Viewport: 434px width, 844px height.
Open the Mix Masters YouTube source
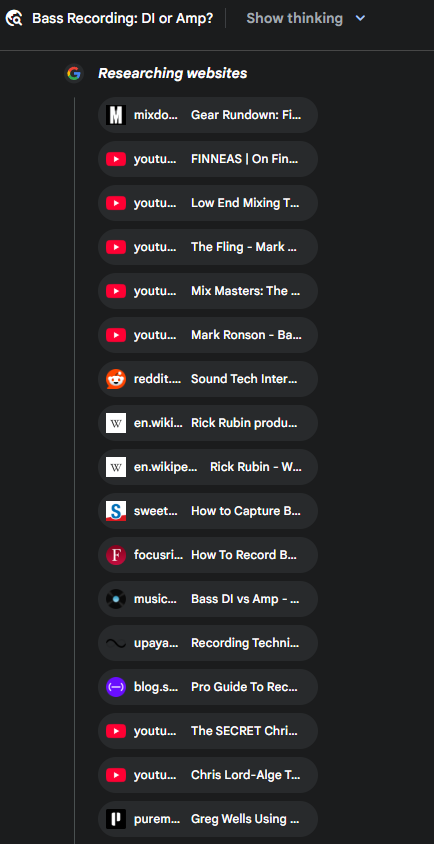[208, 291]
